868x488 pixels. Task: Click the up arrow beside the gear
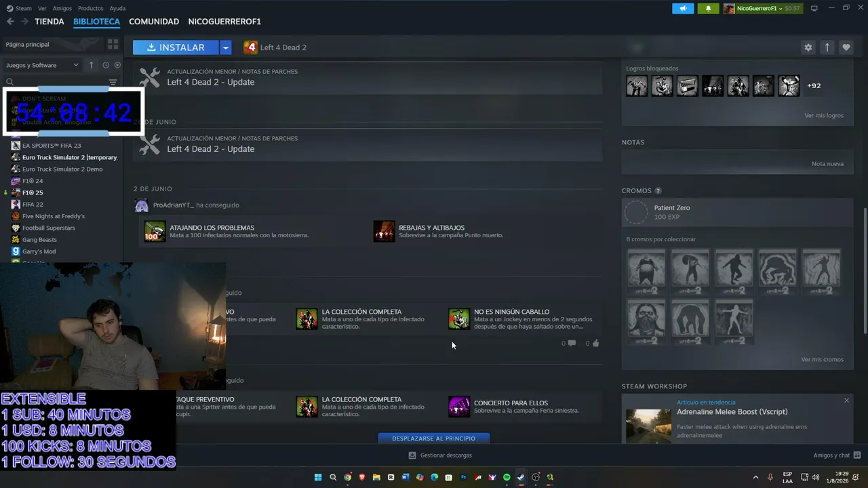pyautogui.click(x=827, y=47)
